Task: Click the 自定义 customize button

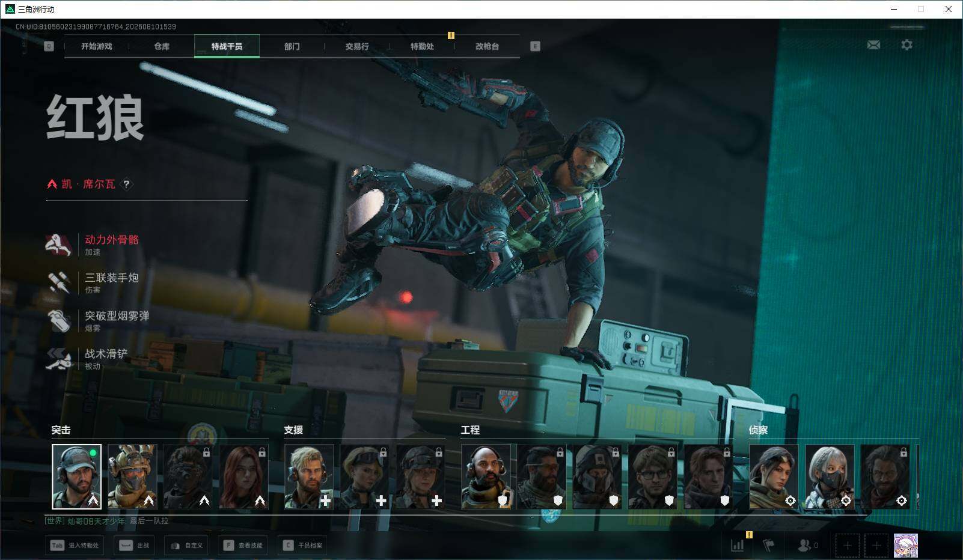Action: [x=186, y=545]
